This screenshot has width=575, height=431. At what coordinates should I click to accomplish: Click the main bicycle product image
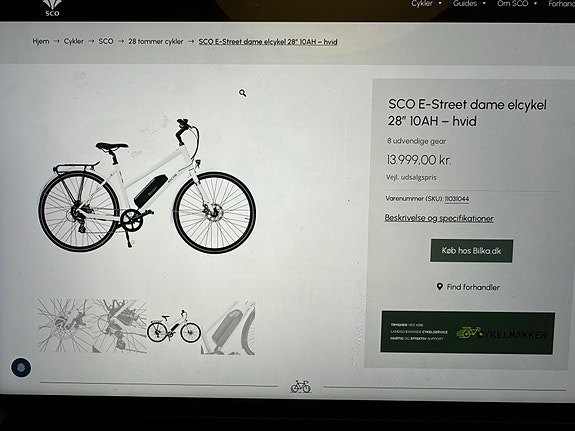147,185
